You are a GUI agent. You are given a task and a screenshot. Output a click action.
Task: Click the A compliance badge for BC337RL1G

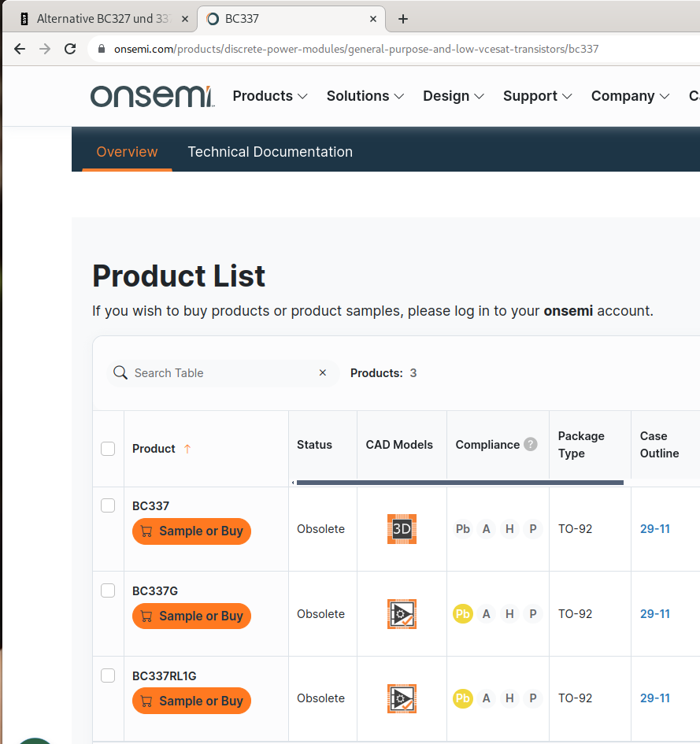click(x=487, y=698)
